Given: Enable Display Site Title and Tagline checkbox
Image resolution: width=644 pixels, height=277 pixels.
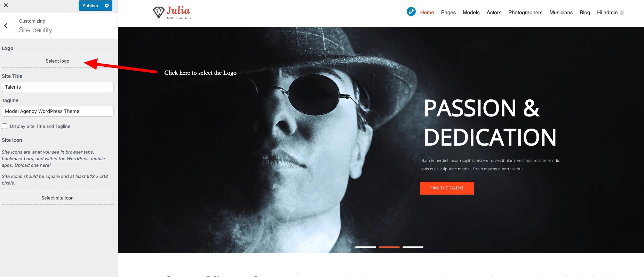Looking at the screenshot, I should pyautogui.click(x=5, y=126).
